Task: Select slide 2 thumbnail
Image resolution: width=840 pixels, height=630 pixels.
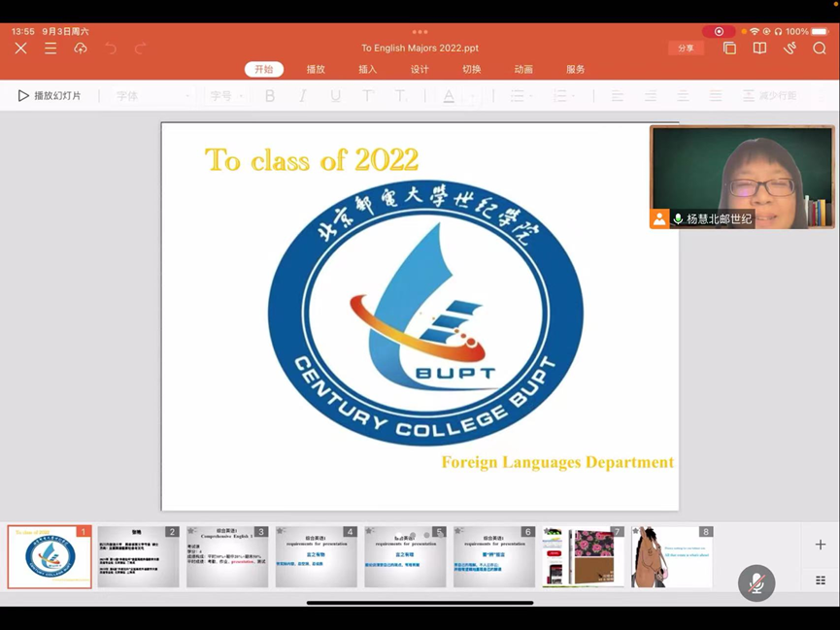Action: (x=138, y=556)
